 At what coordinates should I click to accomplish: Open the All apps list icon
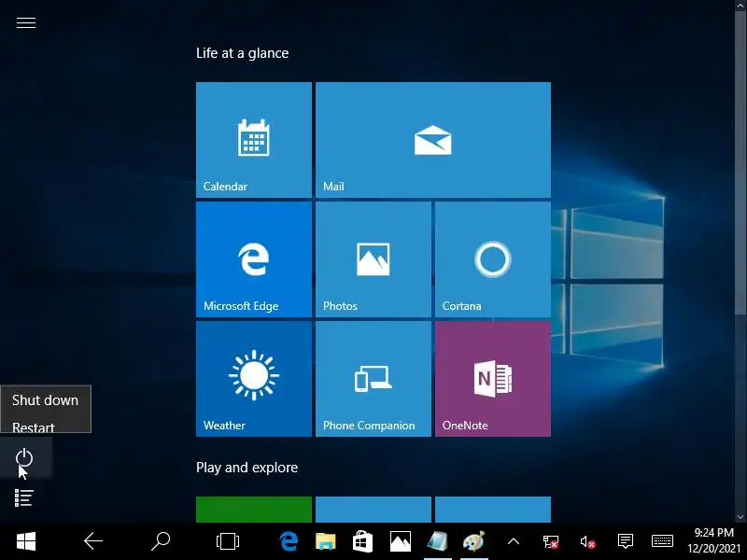click(x=24, y=497)
